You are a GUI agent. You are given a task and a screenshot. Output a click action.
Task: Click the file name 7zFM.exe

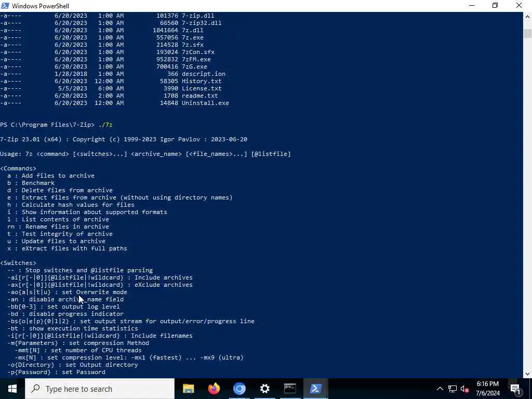coord(196,59)
